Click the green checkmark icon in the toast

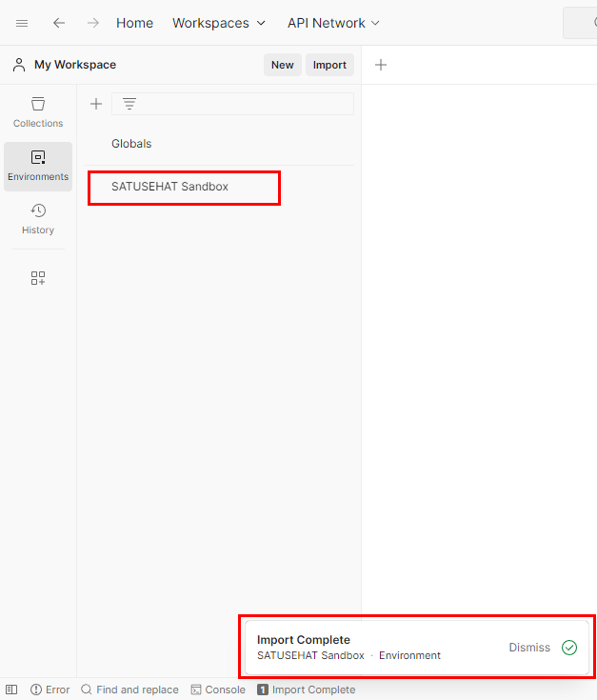(x=569, y=648)
